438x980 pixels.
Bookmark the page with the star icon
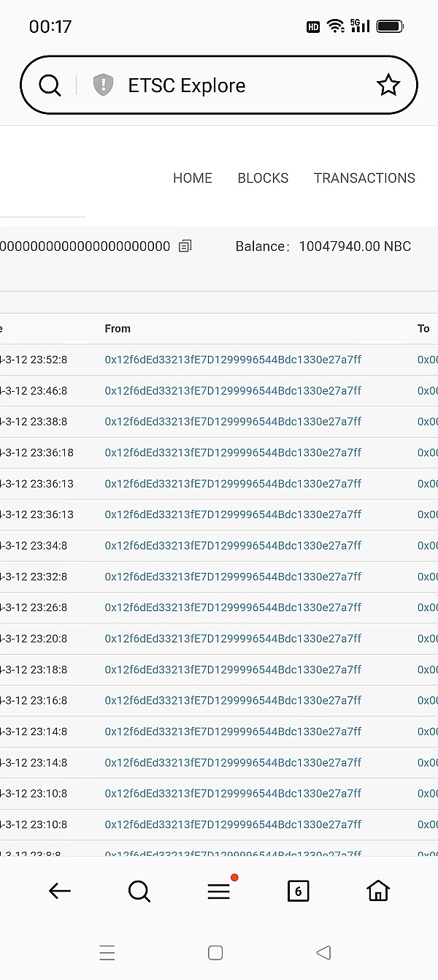[x=388, y=86]
